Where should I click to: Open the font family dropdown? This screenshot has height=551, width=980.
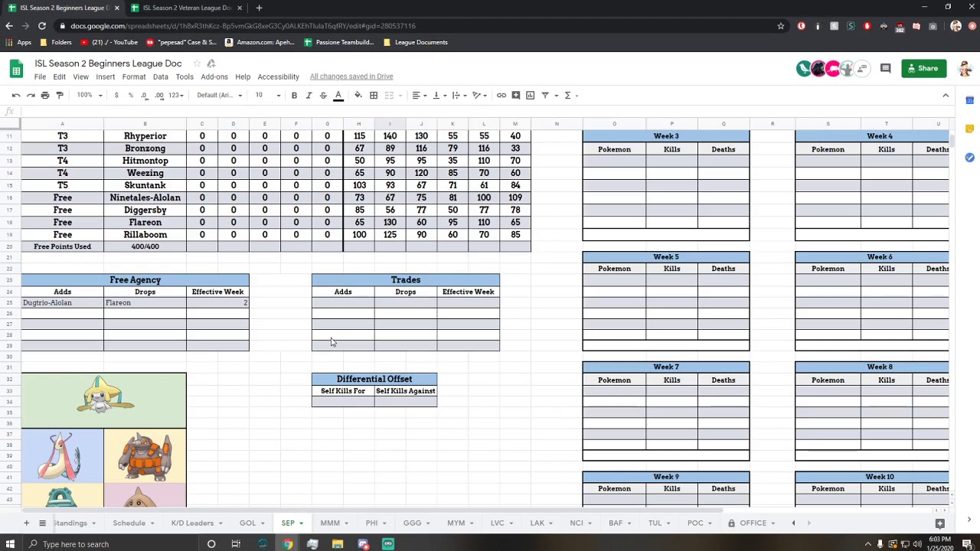point(219,95)
